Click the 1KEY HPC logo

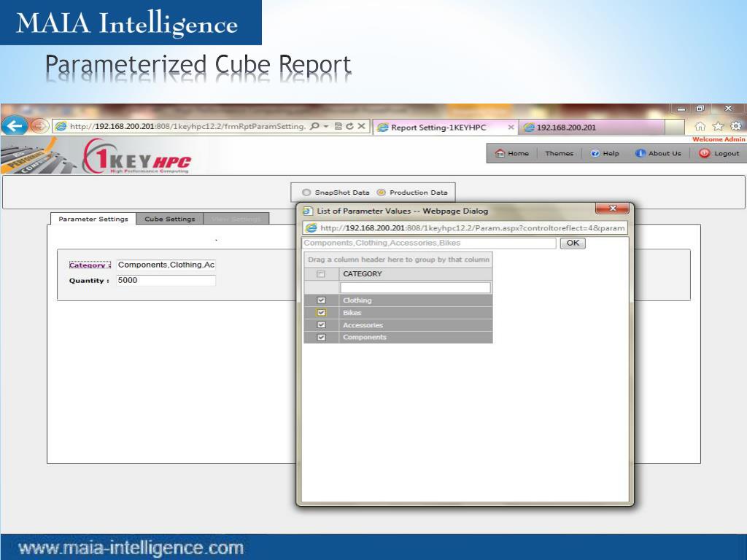pyautogui.click(x=137, y=156)
